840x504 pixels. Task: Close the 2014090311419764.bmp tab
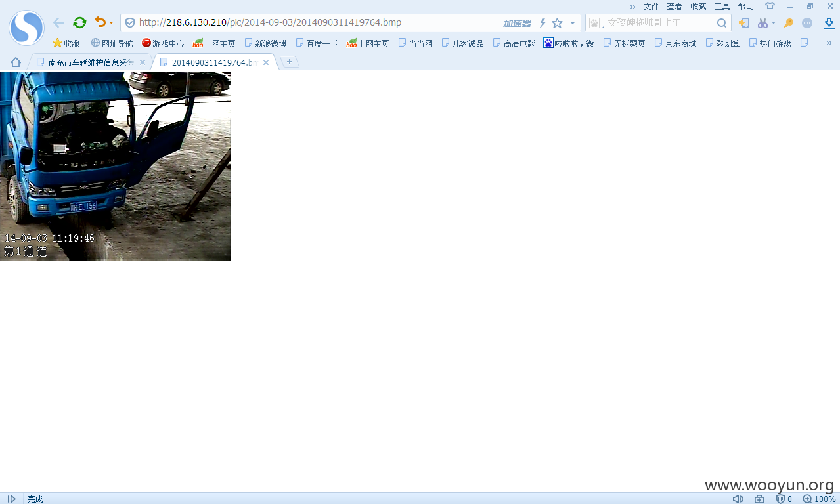tap(266, 62)
